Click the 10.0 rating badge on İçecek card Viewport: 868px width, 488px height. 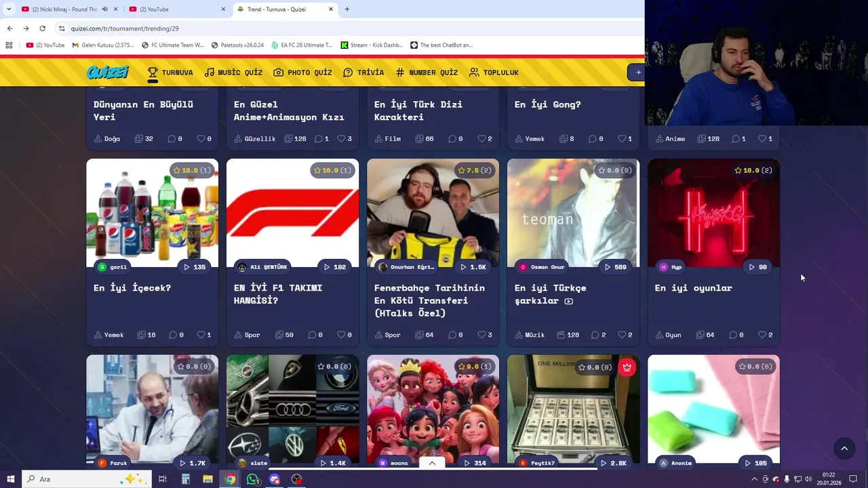[192, 170]
